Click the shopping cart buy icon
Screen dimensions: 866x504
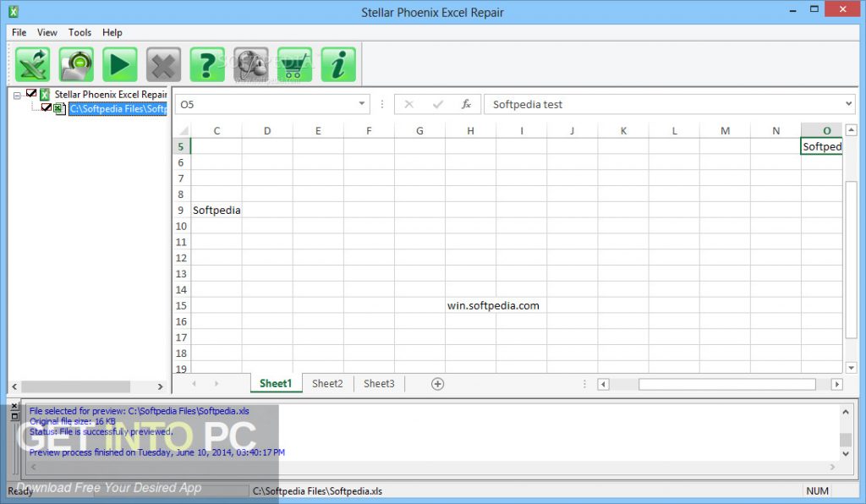295,64
